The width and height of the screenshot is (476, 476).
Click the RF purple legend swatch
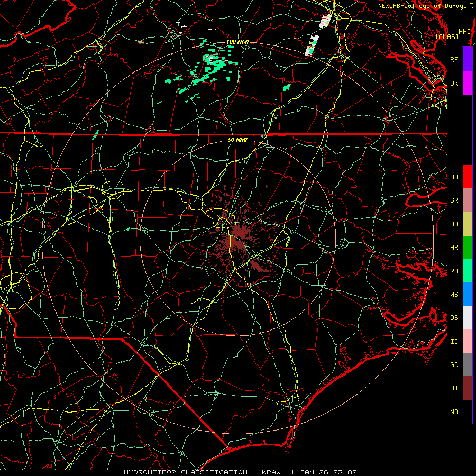coord(467,59)
